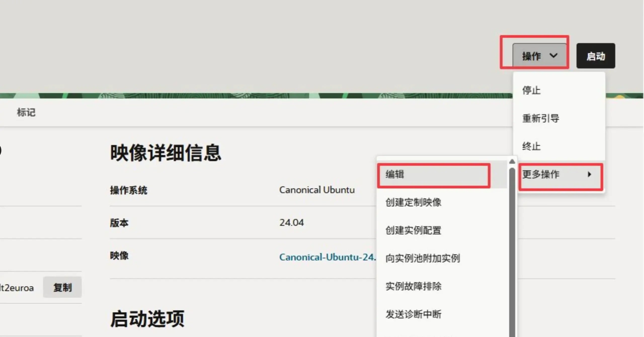Click the 复制 copy button
Viewport: 644px width, 337px height.
click(62, 287)
